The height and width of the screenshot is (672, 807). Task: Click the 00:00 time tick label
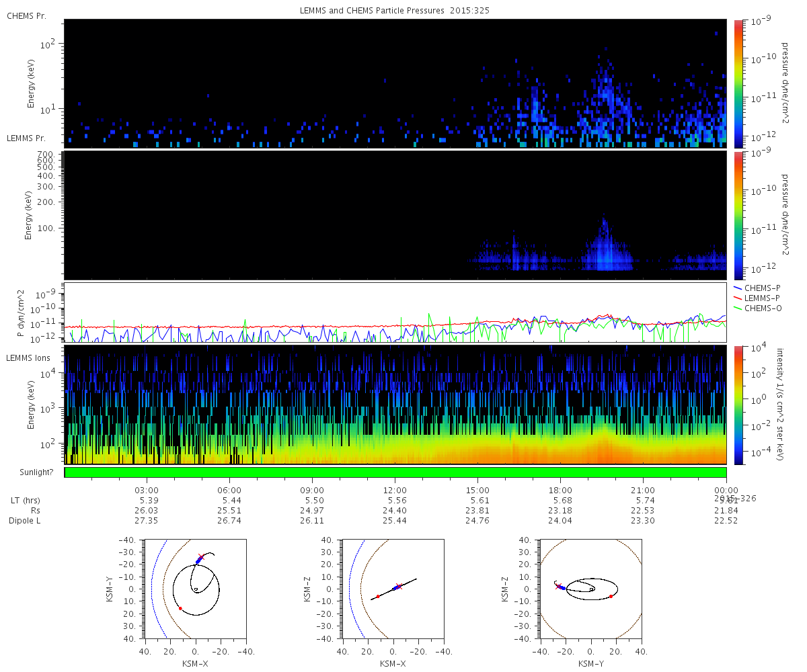(726, 490)
